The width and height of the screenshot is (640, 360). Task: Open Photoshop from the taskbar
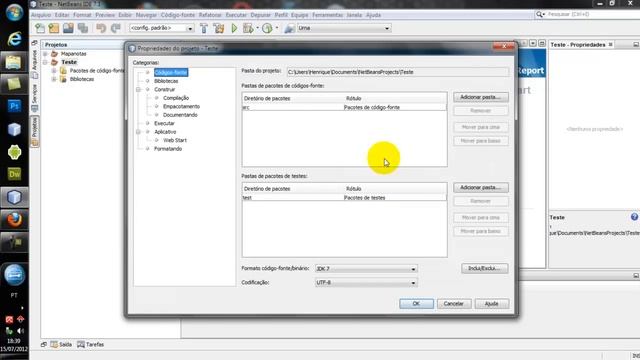click(14, 106)
